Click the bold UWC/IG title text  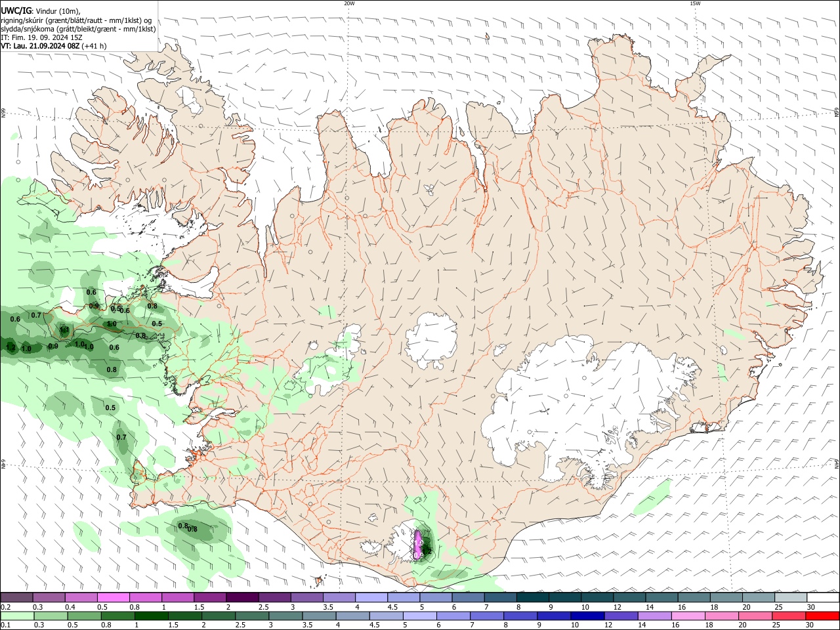tap(16, 10)
